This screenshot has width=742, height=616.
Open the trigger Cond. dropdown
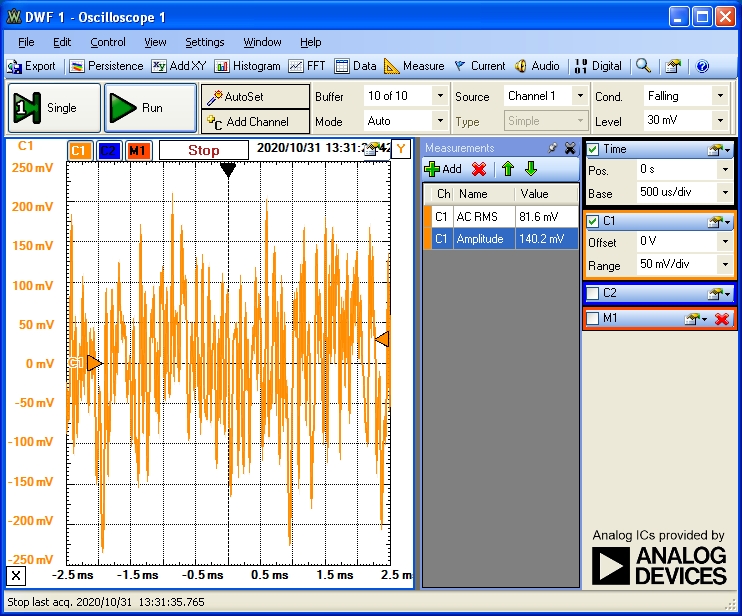[x=720, y=96]
